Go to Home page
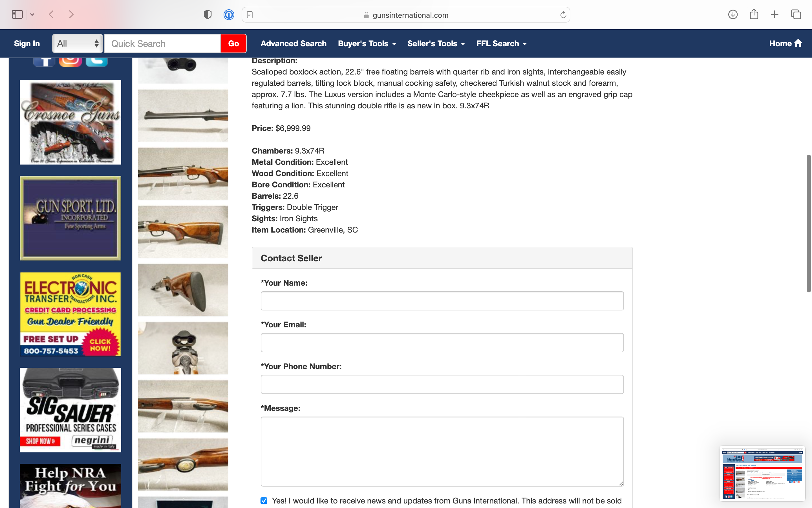The width and height of the screenshot is (812, 508). click(x=785, y=43)
